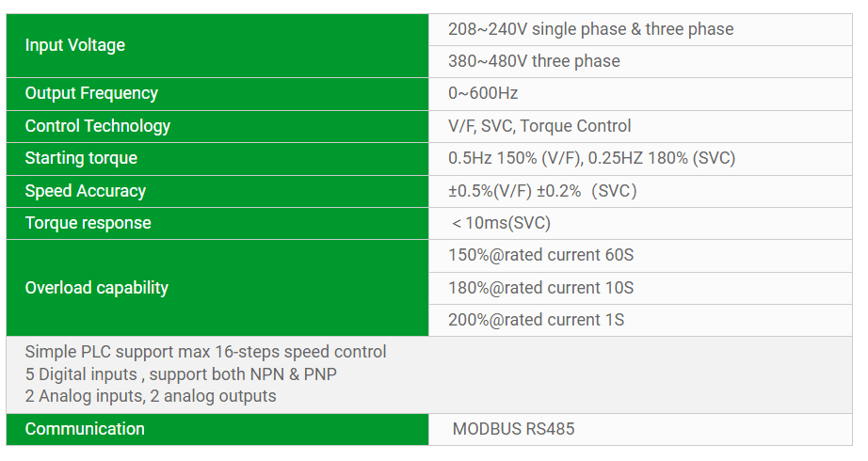Click the Starting torque label
The height and width of the screenshot is (461, 868).
click(x=81, y=158)
